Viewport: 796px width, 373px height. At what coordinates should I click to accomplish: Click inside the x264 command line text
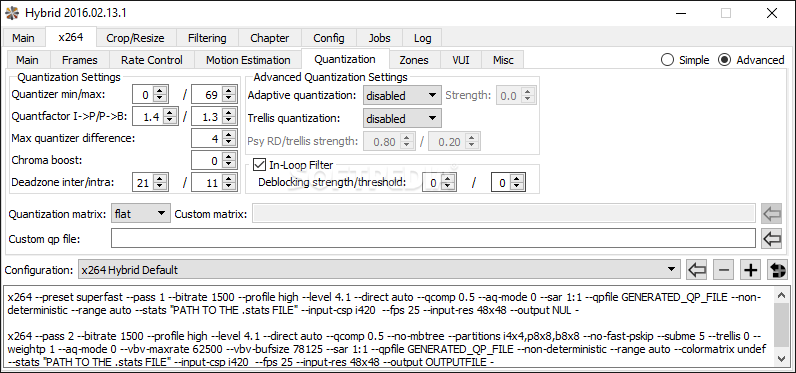coord(388,326)
